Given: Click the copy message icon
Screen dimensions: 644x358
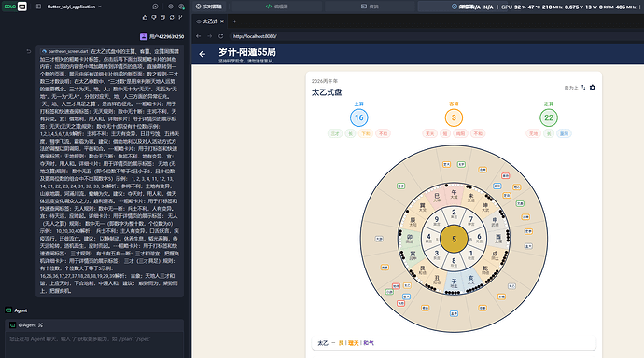Looking at the screenshot, I should coord(162,17).
